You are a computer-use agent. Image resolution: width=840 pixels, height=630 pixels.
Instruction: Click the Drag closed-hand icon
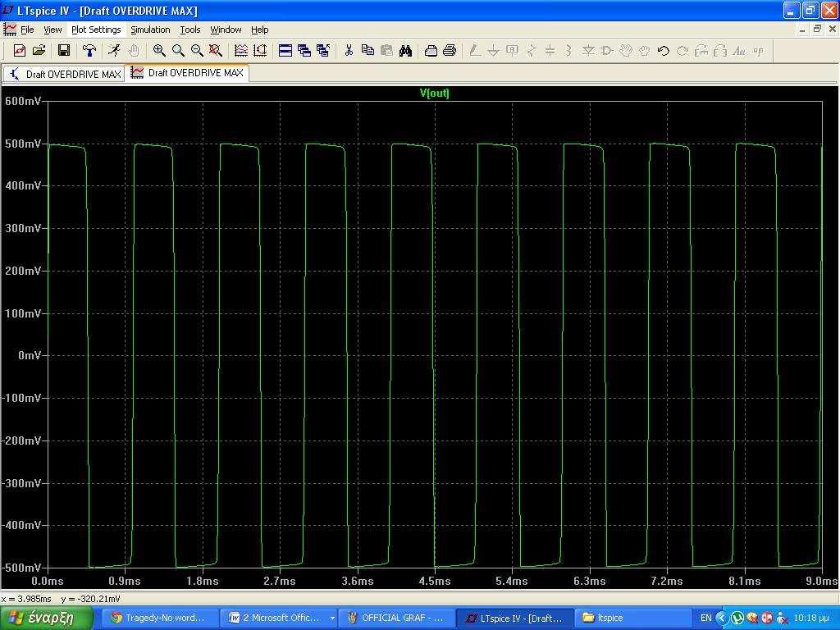point(645,50)
